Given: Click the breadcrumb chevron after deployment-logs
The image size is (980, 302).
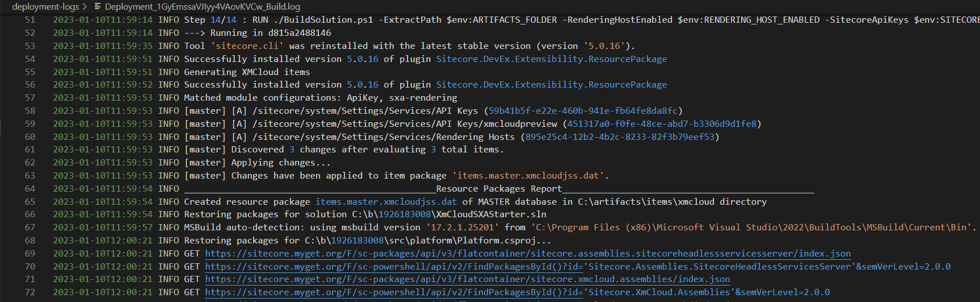Looking at the screenshot, I should pos(85,7).
